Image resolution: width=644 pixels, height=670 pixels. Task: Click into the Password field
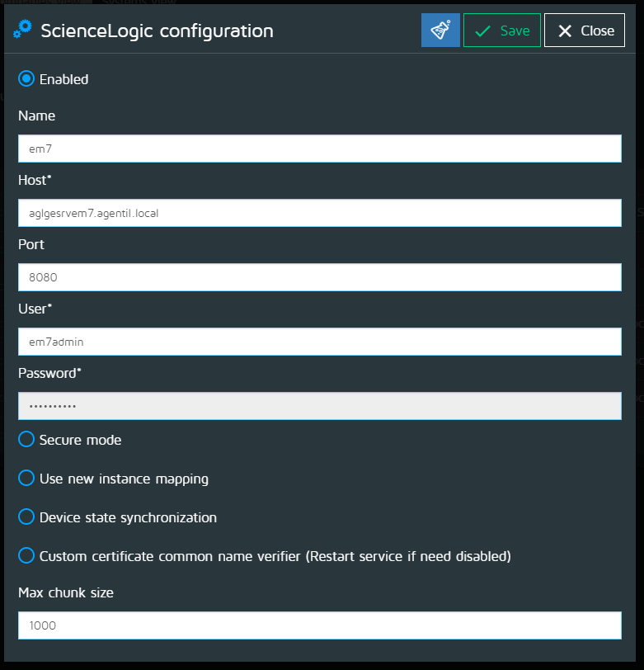pyautogui.click(x=319, y=406)
